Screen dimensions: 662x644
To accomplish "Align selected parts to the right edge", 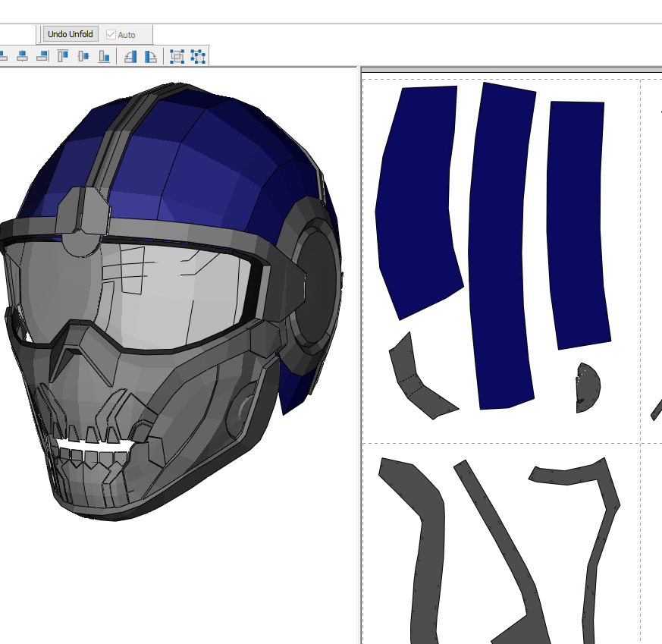I will click(42, 56).
